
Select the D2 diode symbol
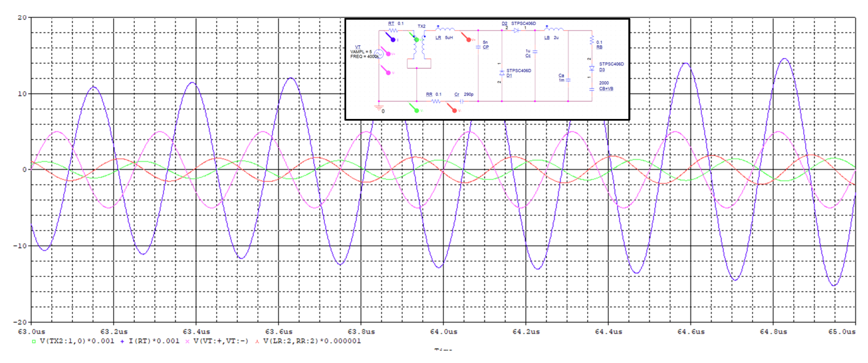click(516, 31)
